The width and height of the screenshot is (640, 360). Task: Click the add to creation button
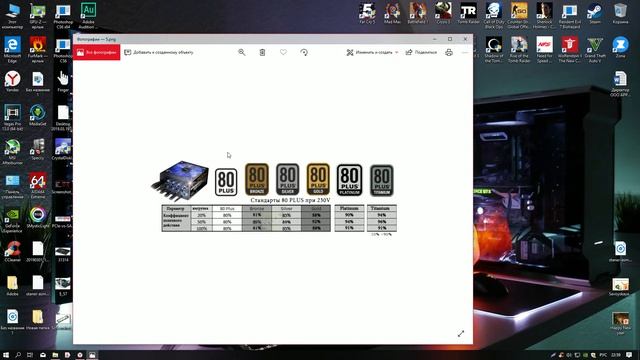tap(159, 52)
